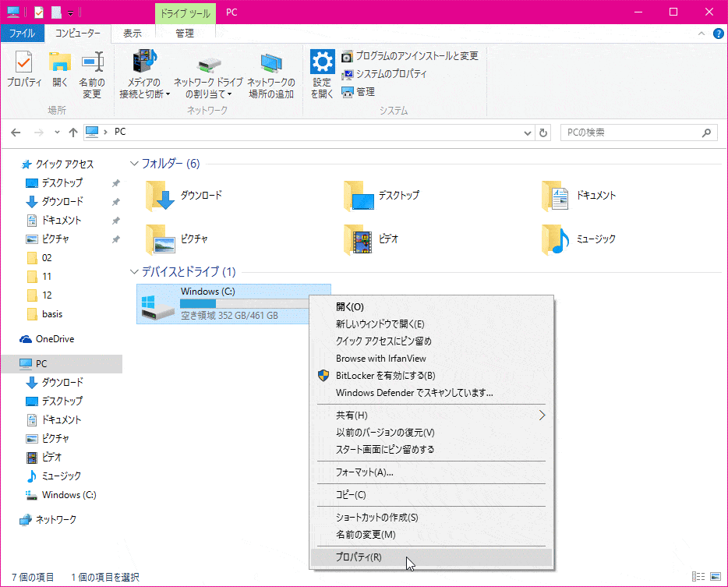Choose スタート画面にピン留めする
Screen dimensions: 728x587
(432, 450)
